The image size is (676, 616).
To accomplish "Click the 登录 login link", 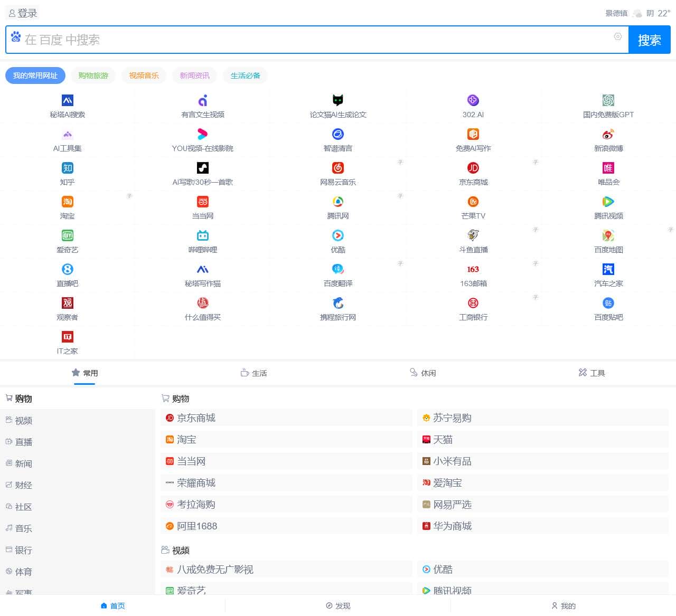I will 23,13.
